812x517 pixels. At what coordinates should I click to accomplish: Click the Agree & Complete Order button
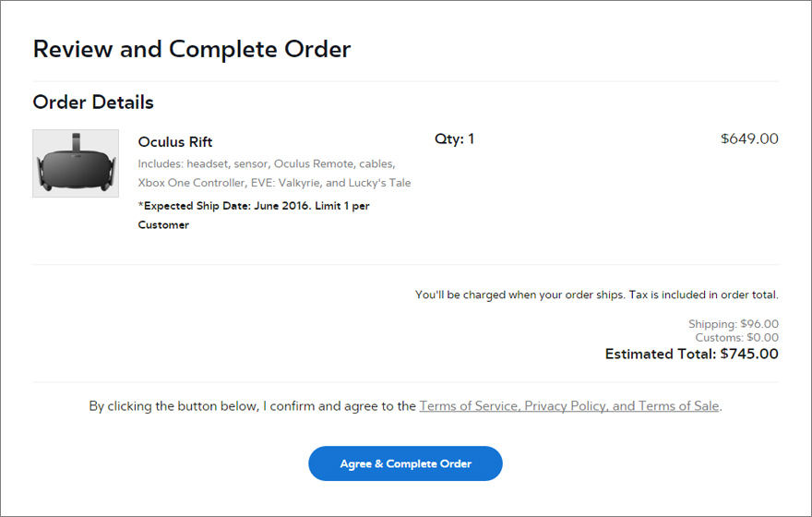[405, 463]
